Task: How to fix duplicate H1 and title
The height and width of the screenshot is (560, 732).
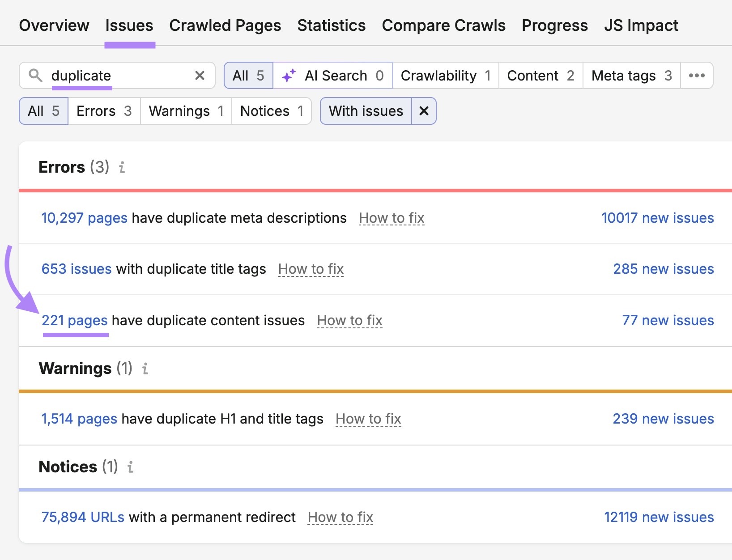Action: (368, 419)
